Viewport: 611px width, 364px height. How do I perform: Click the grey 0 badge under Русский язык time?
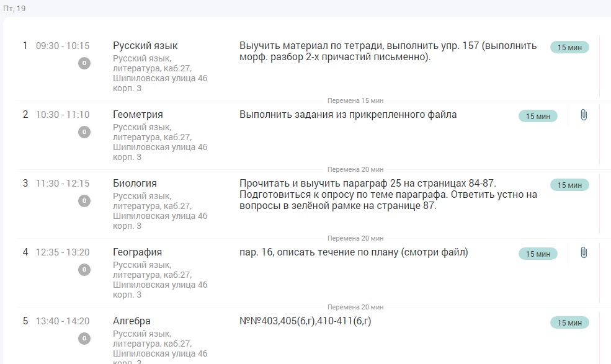84,63
